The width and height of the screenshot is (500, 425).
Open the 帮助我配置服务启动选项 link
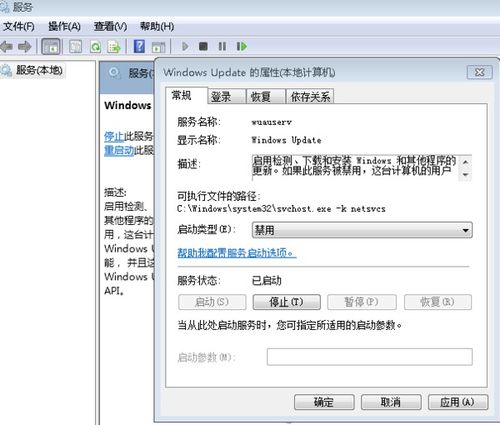point(236,253)
